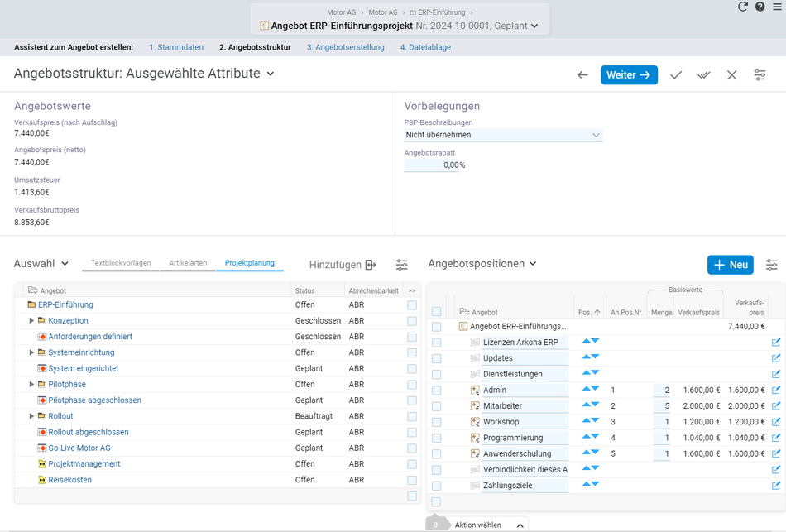This screenshot has width=786, height=532.
Task: Select all positions via header checkbox
Action: (437, 311)
